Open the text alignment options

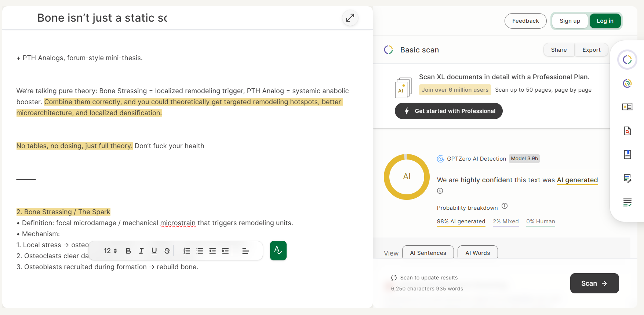tap(245, 251)
